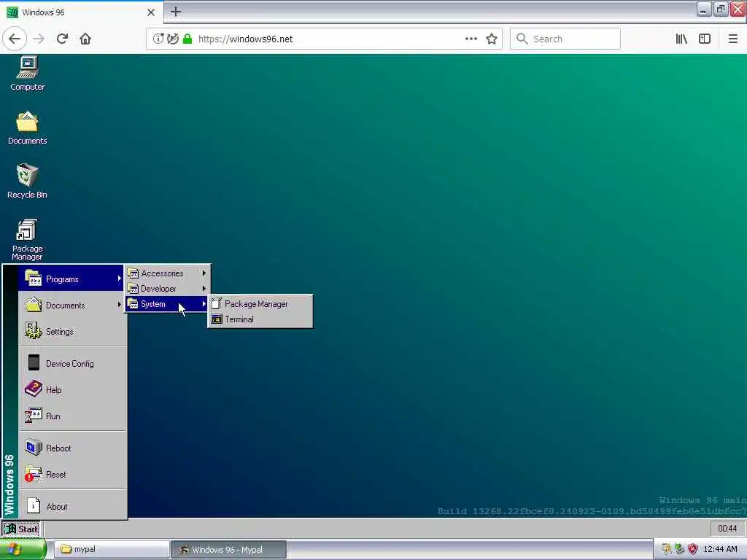Viewport: 747px width, 560px height.
Task: Open Run from the start menu
Action: coord(71,416)
